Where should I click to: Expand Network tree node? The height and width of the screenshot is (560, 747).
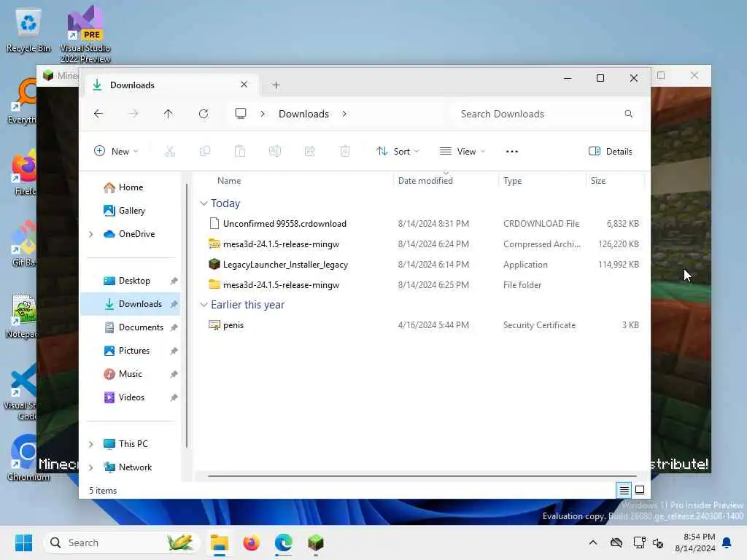[91, 467]
